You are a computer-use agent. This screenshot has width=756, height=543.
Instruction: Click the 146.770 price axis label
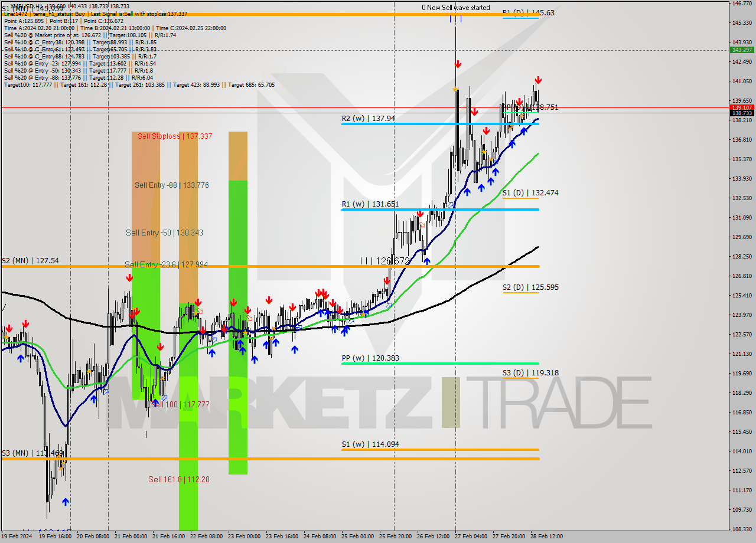coord(742,4)
